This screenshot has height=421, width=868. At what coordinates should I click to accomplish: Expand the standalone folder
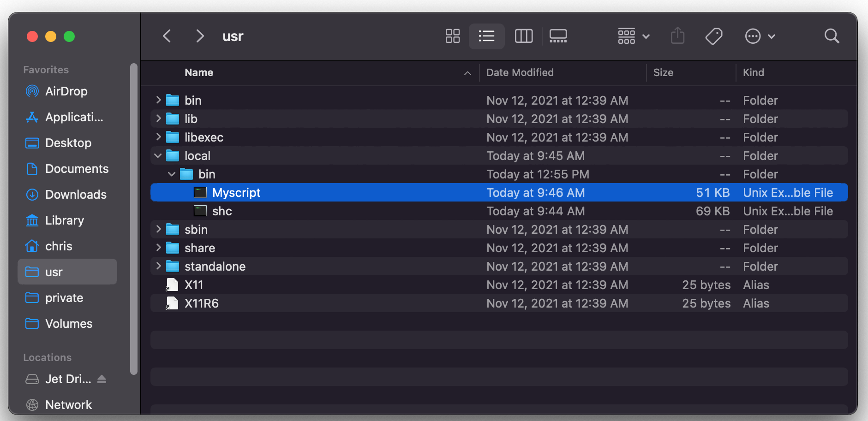158,266
